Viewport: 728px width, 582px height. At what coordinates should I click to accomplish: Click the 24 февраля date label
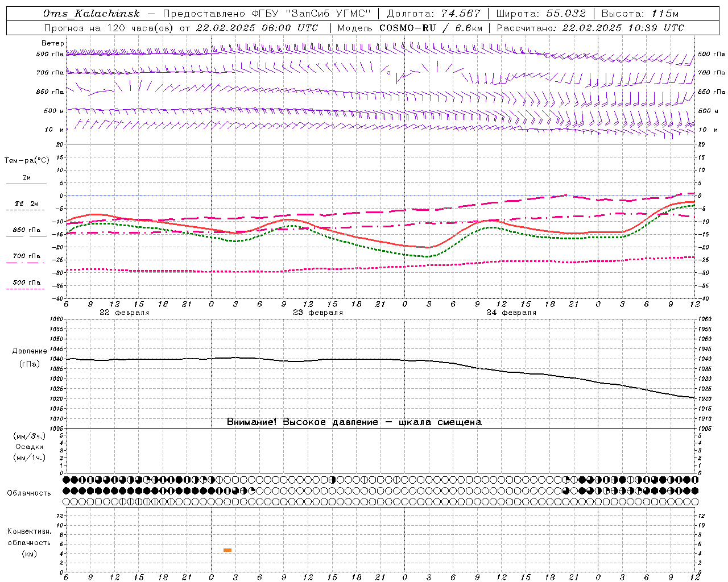coord(511,313)
